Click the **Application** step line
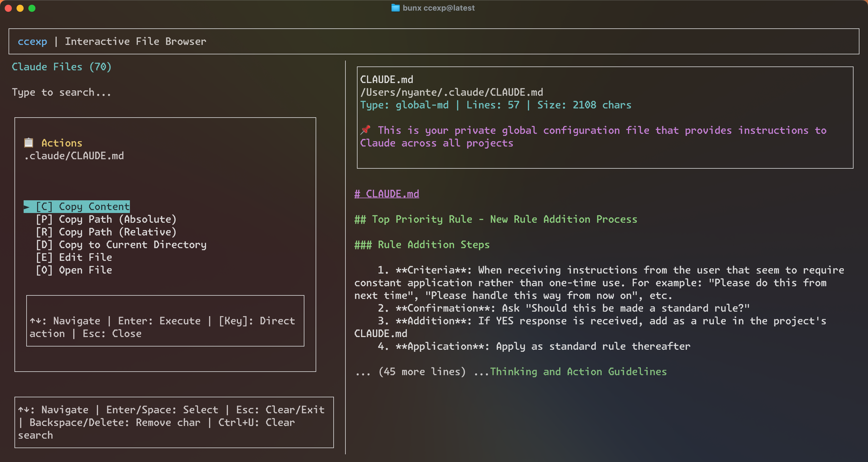The image size is (868, 462). point(534,346)
